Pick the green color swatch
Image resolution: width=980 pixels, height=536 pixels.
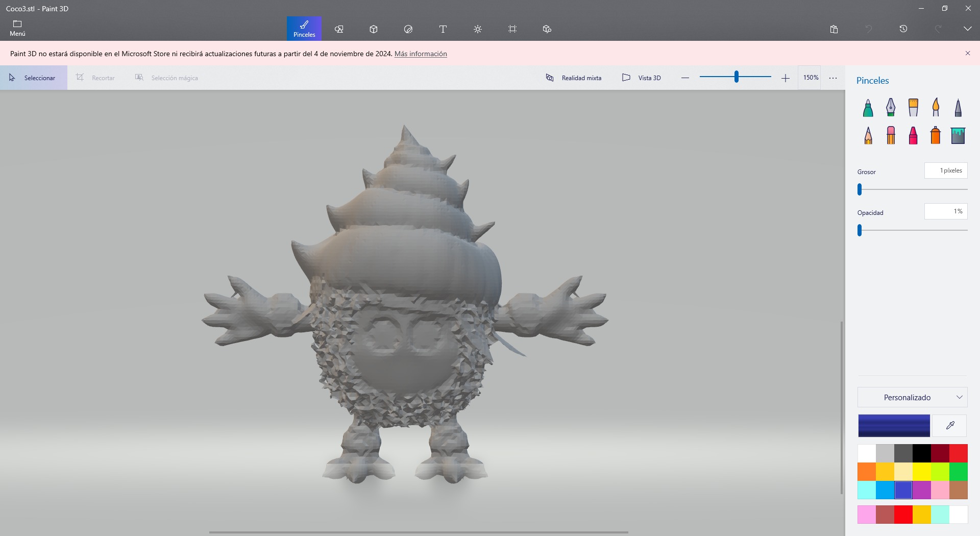click(x=959, y=472)
